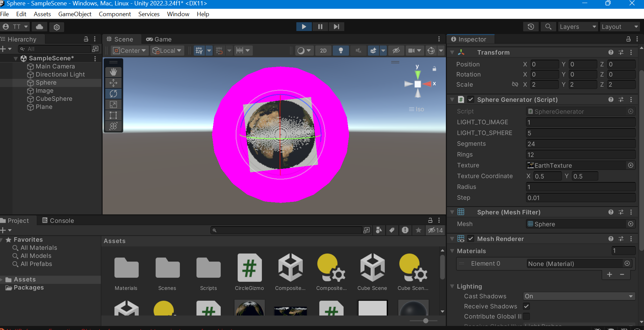Open Sphere Generator help icon
The width and height of the screenshot is (644, 330).
point(611,99)
